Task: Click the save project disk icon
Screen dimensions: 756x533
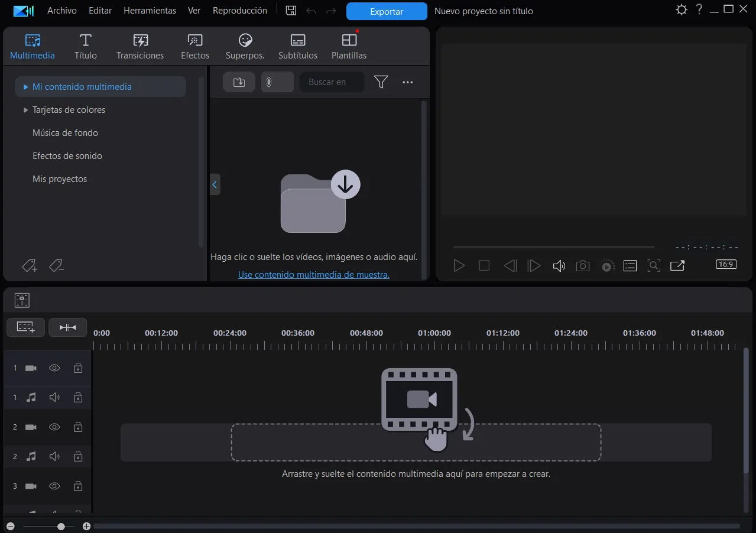Action: pyautogui.click(x=291, y=11)
